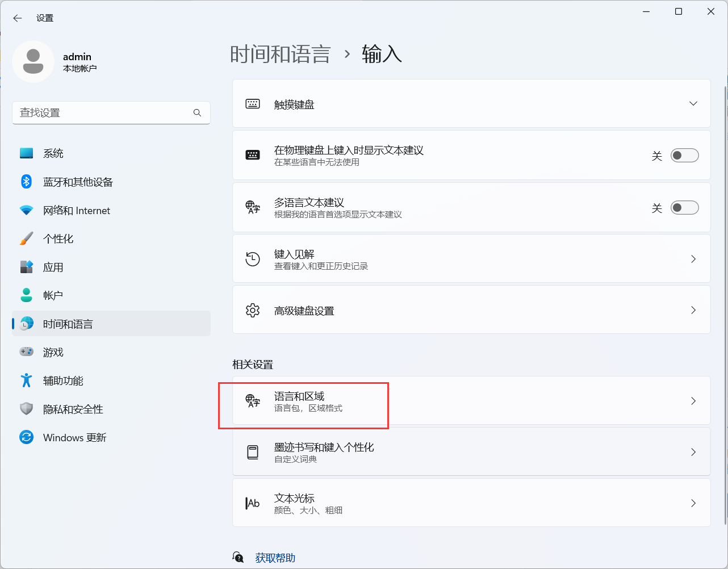Click the 查找设置 search field

click(x=111, y=113)
